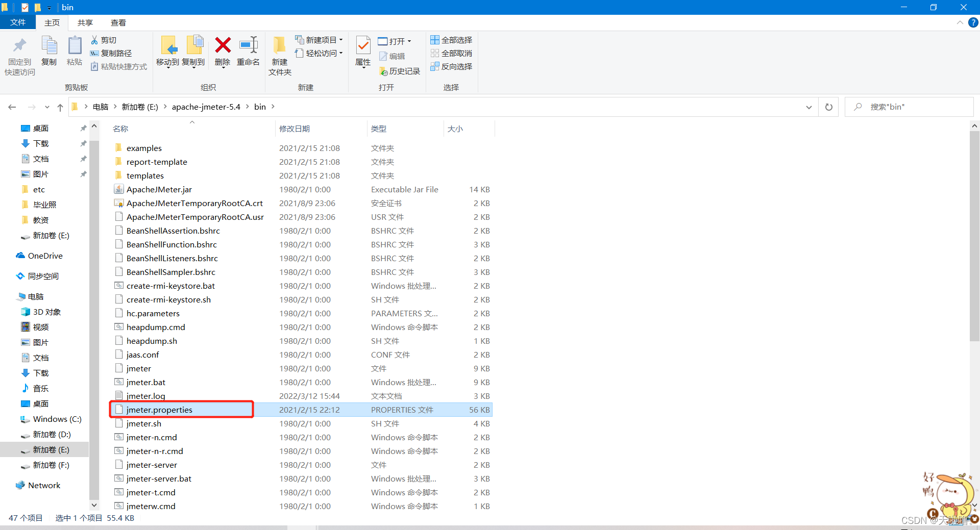Select 音乐 (Music) in navigation pane
Viewport: 980px width, 530px height.
pos(35,388)
